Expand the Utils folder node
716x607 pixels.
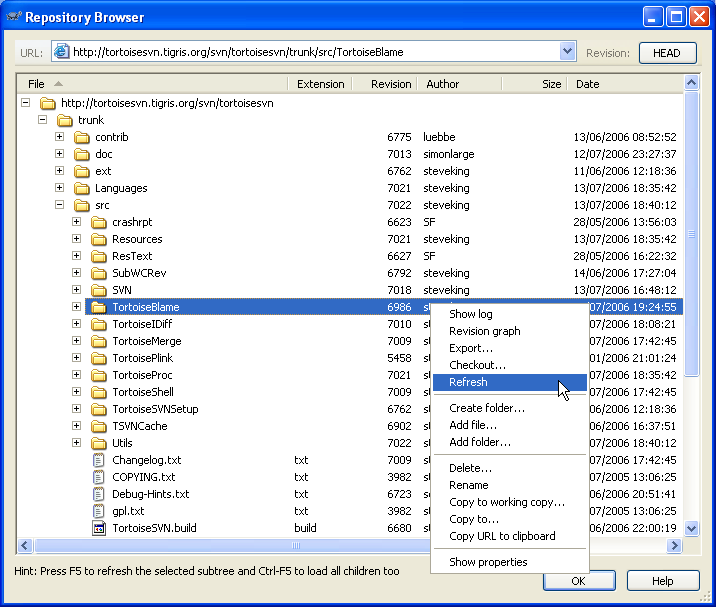click(x=76, y=443)
